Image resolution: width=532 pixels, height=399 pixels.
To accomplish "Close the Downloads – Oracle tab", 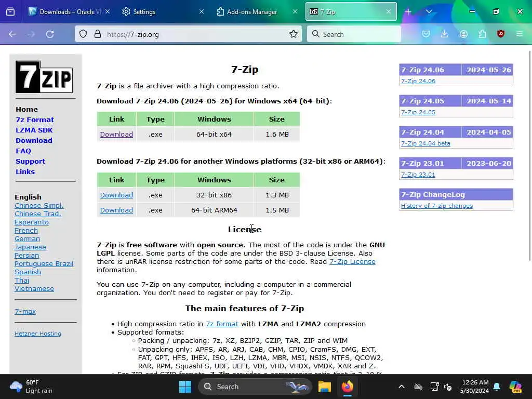I will [x=108, y=11].
